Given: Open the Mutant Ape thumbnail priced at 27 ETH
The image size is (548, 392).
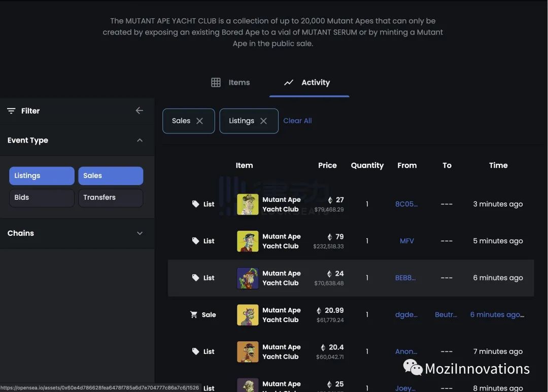Looking at the screenshot, I should (248, 204).
